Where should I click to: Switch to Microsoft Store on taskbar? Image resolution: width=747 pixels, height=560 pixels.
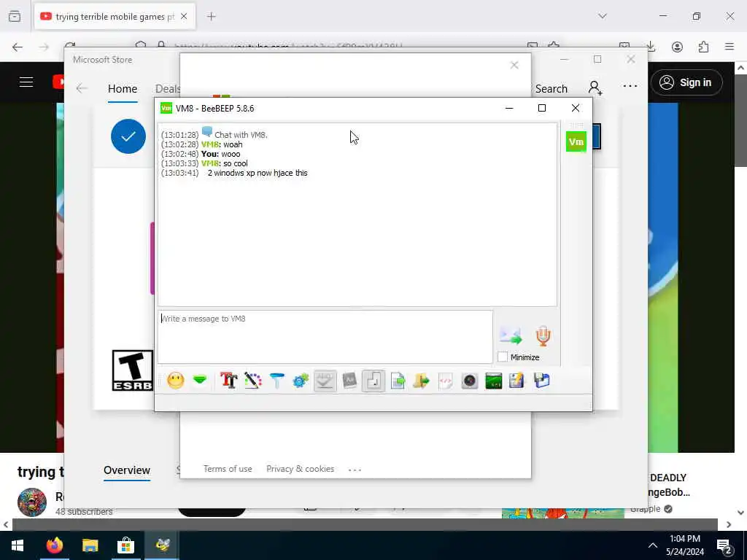(x=125, y=545)
